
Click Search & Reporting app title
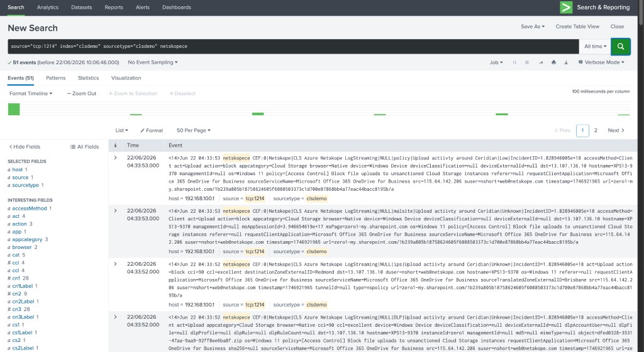pyautogui.click(x=603, y=8)
